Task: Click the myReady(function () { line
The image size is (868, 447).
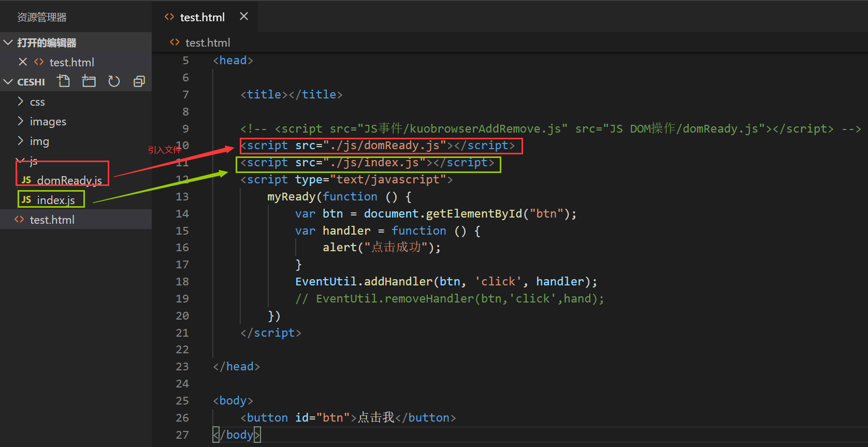Action: pyautogui.click(x=339, y=197)
